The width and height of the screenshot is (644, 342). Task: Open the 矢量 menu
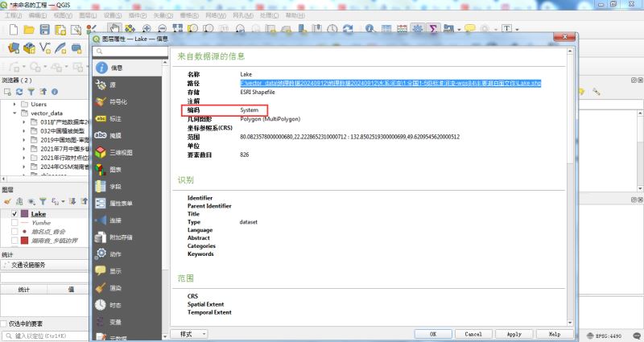point(163,15)
